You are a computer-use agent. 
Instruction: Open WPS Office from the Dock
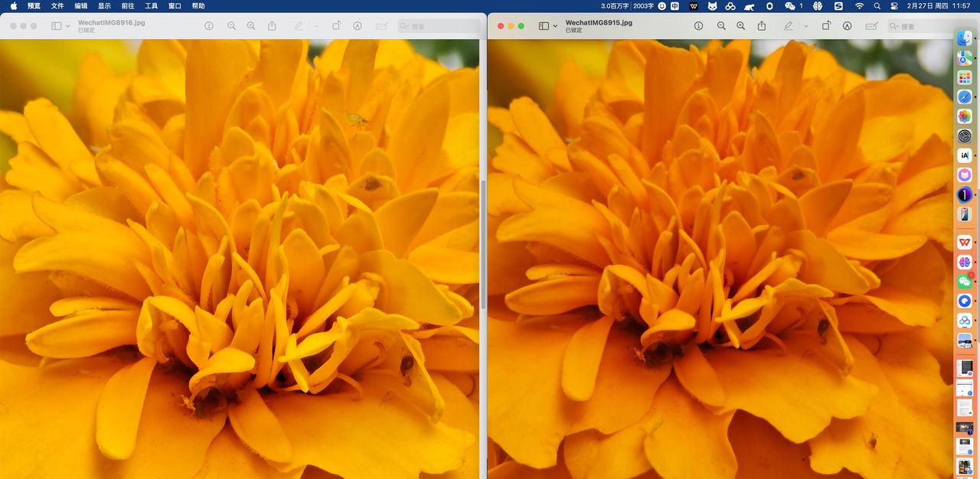[x=965, y=243]
